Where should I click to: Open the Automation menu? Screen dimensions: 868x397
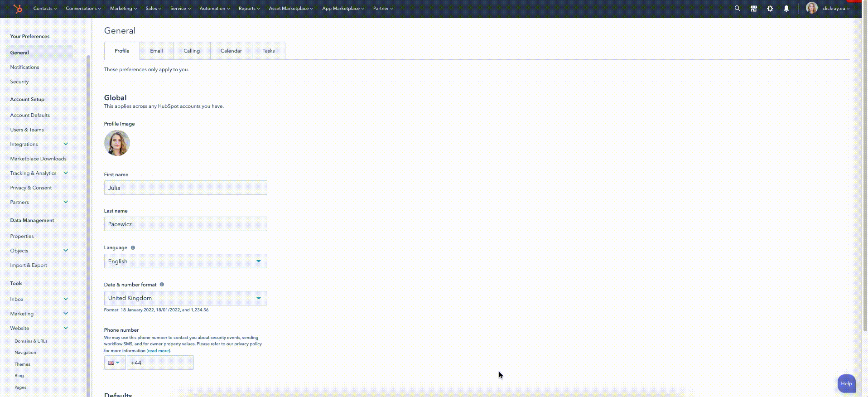(214, 9)
